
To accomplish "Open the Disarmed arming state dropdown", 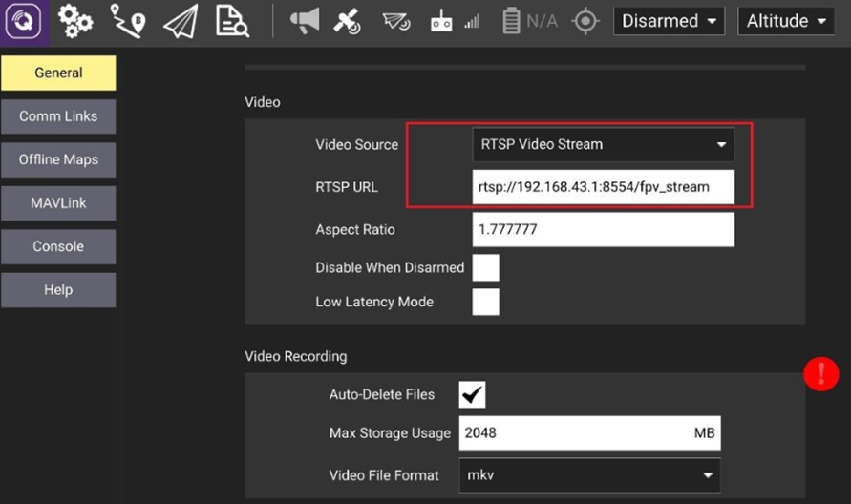I will coord(669,21).
